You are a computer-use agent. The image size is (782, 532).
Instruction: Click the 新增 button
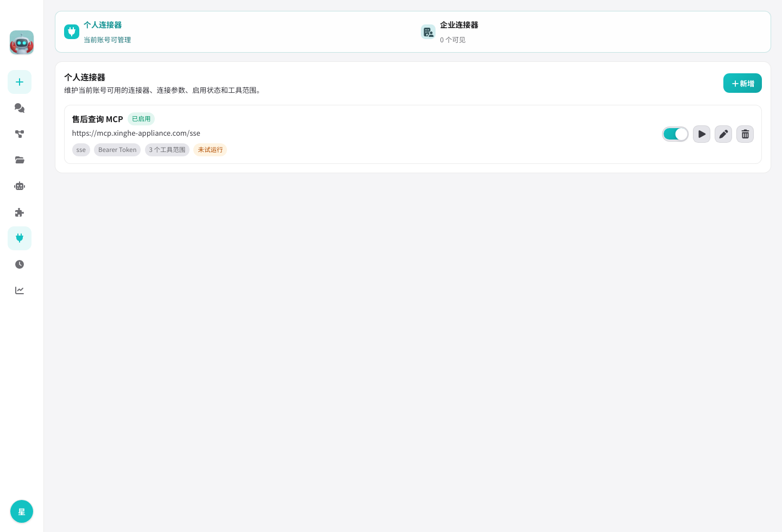742,83
